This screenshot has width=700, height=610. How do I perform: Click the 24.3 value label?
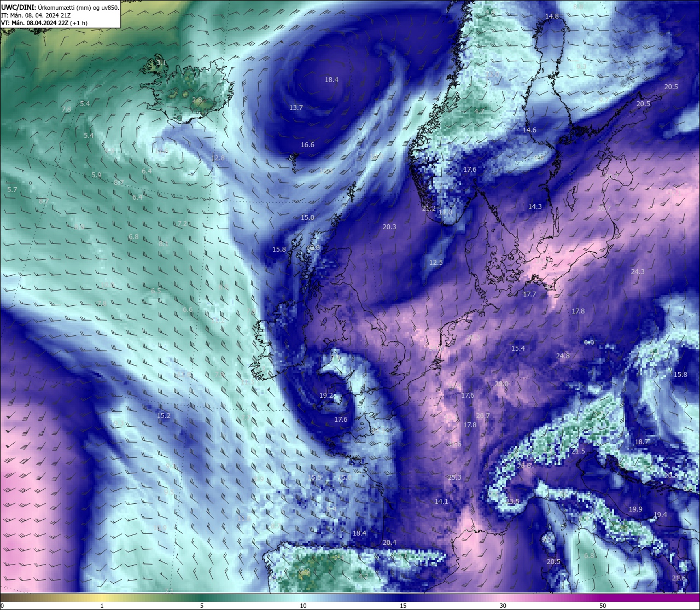[638, 272]
